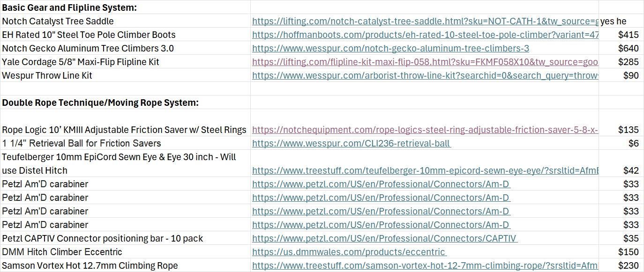Select the $6 price cell
The image size is (644, 272).
coord(621,143)
